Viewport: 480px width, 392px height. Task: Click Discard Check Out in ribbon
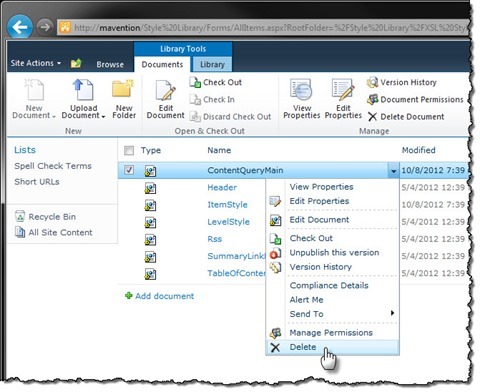click(x=230, y=117)
